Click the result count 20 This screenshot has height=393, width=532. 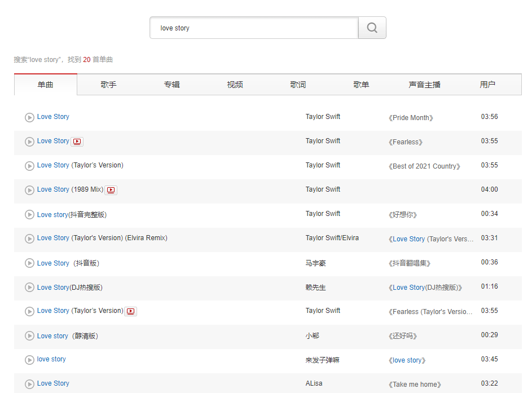pyautogui.click(x=87, y=60)
